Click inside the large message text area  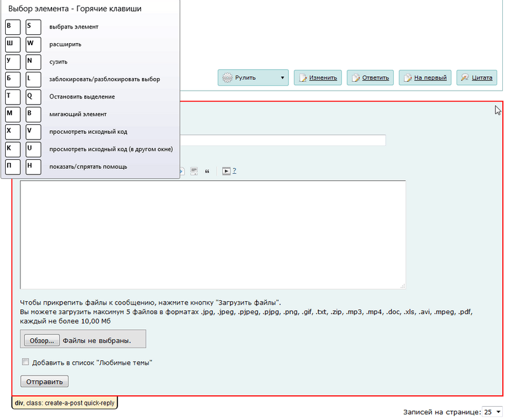coord(213,235)
